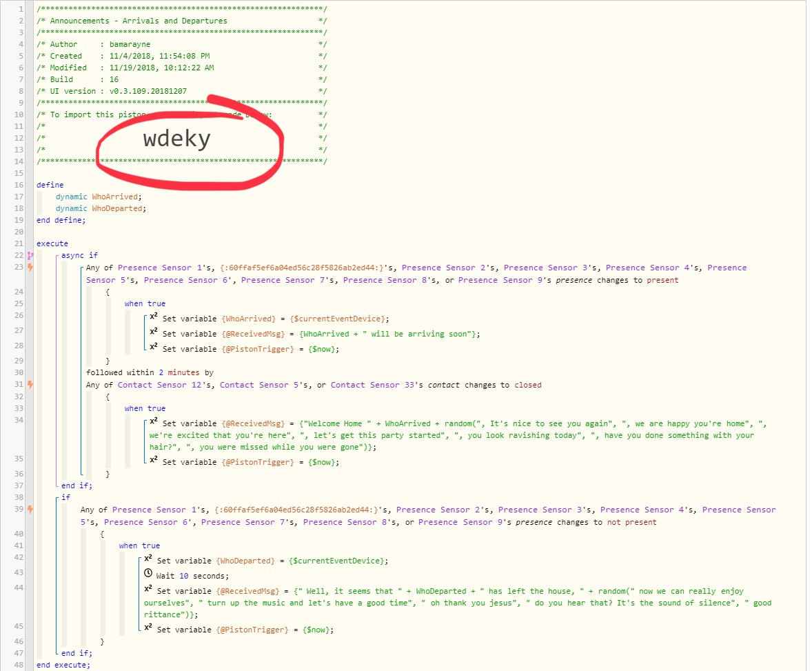This screenshot has height=671, width=812.
Task: Click the lightning bolt trigger icon at line 39
Action: pyautogui.click(x=30, y=510)
